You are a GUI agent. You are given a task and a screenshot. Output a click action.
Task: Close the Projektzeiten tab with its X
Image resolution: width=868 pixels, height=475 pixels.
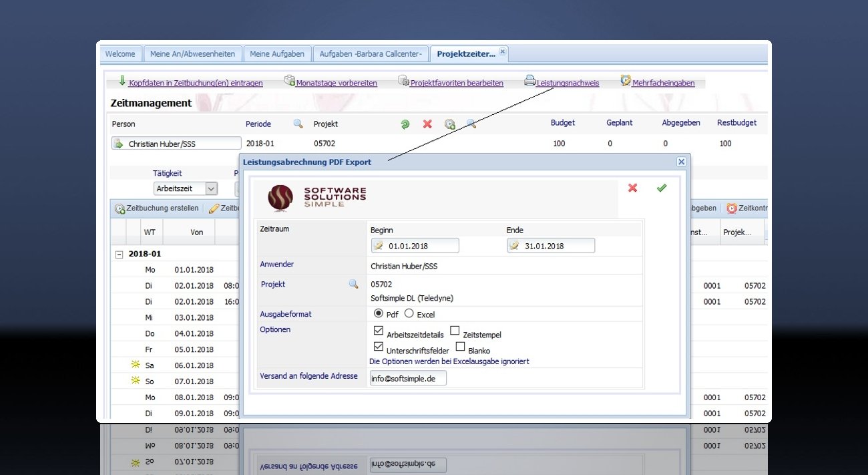[x=503, y=51]
